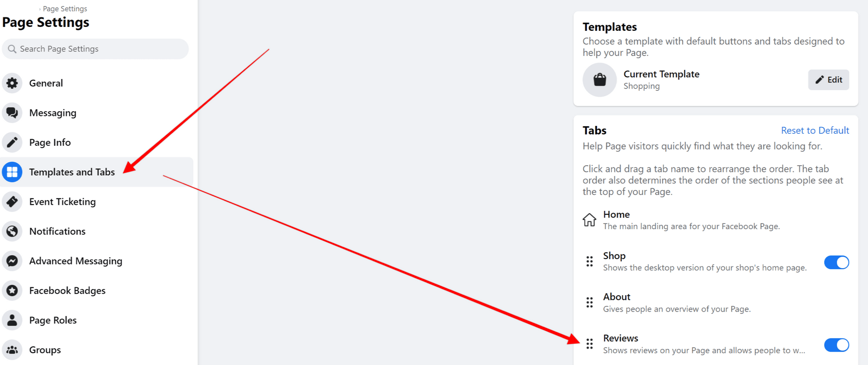Select the Templates and Tabs grid icon

pos(12,172)
